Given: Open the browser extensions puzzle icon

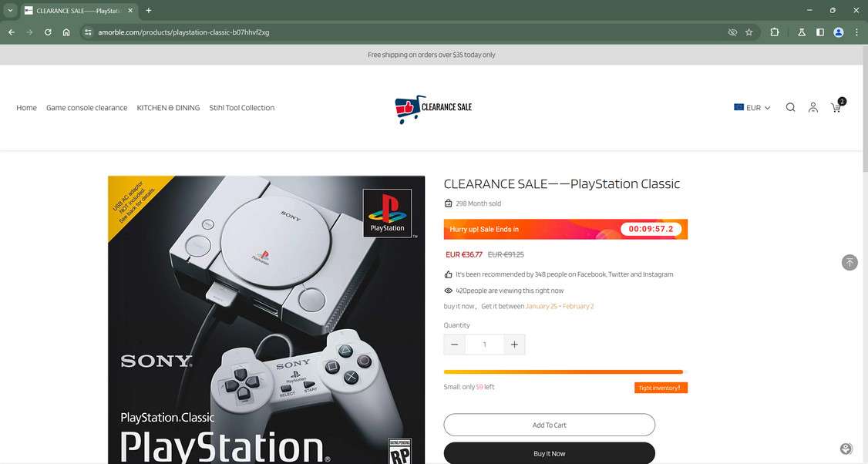Looking at the screenshot, I should 775,32.
